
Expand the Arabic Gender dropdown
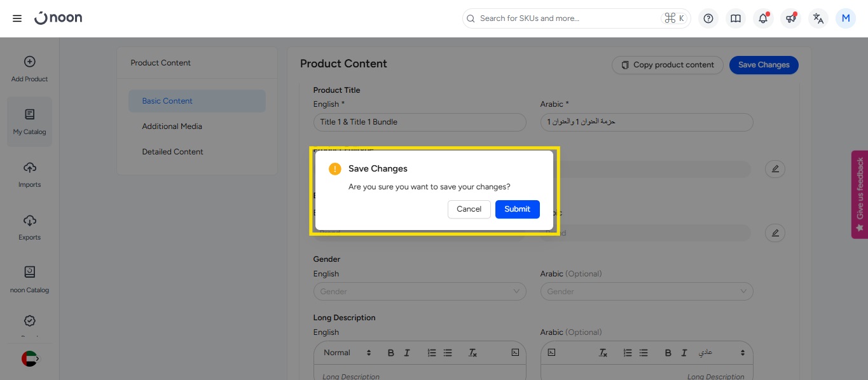pyautogui.click(x=646, y=292)
